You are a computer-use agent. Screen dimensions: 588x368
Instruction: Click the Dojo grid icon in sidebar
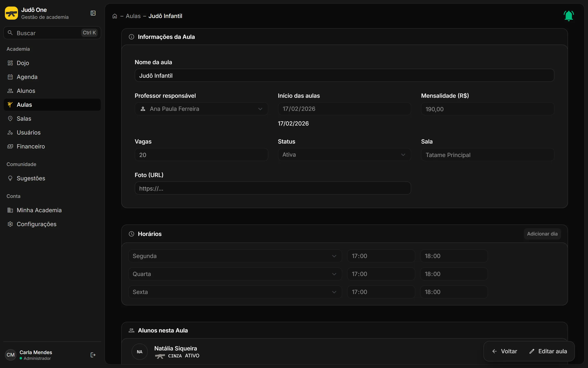coord(10,63)
